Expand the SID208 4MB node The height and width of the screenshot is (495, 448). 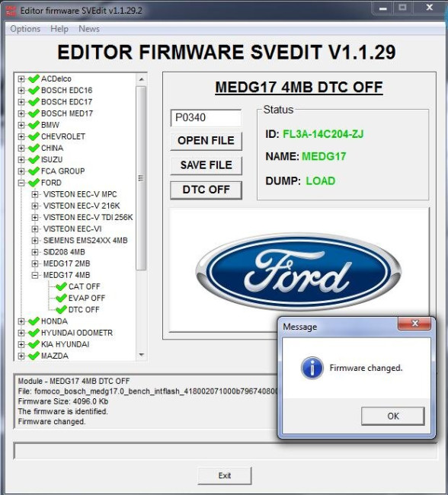tap(35, 252)
